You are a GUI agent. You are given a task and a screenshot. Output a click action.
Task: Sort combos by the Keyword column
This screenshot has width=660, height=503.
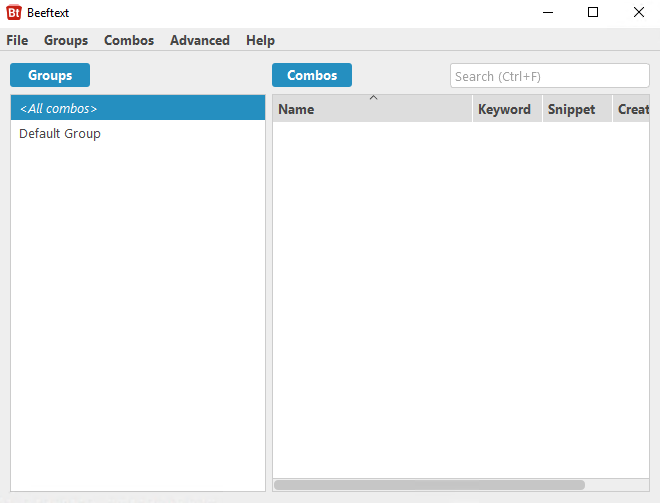click(x=505, y=110)
